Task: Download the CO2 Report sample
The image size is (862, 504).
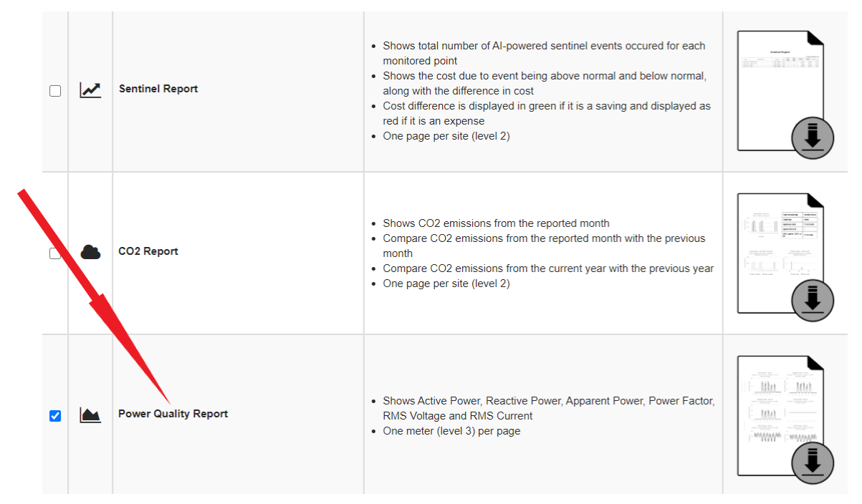Action: pyautogui.click(x=813, y=300)
